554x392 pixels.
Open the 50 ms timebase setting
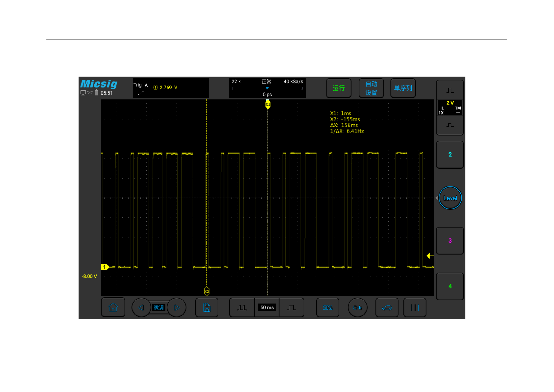[267, 307]
